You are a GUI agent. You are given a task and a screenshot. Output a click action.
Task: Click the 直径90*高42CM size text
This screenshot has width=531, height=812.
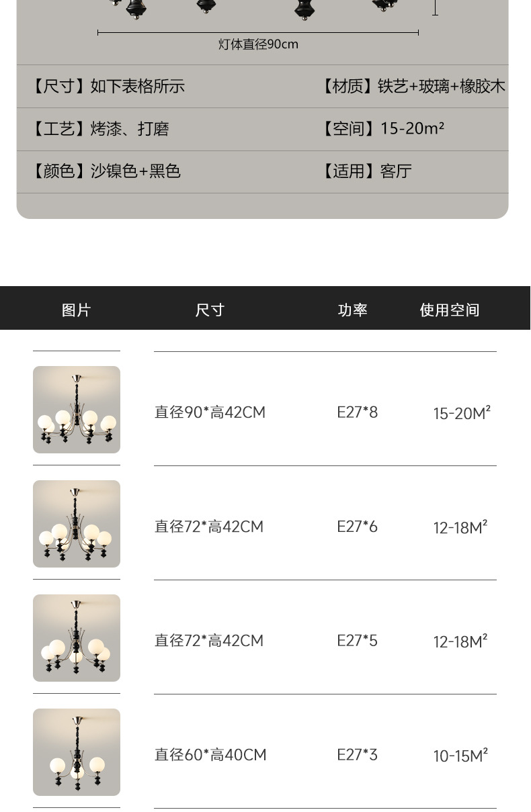pos(210,412)
